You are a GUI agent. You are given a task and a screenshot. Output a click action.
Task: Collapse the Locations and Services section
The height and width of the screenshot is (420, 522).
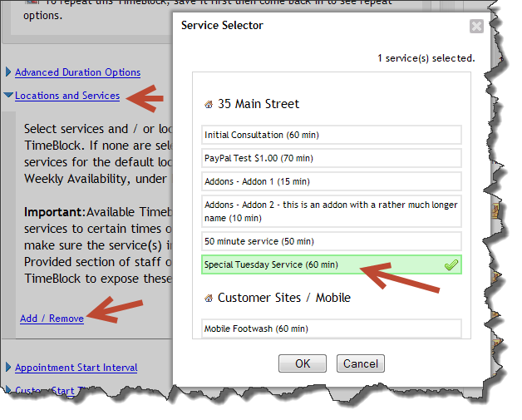(67, 96)
